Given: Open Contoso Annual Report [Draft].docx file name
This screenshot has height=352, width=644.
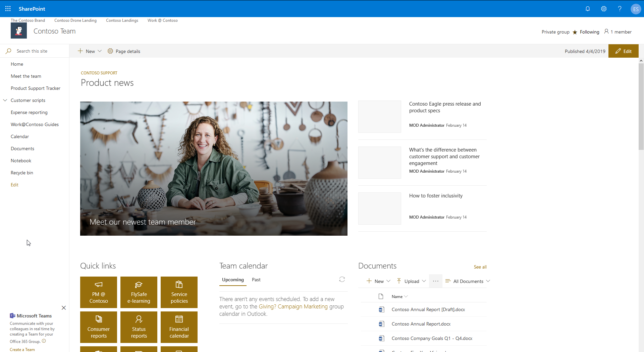Looking at the screenshot, I should [x=428, y=309].
